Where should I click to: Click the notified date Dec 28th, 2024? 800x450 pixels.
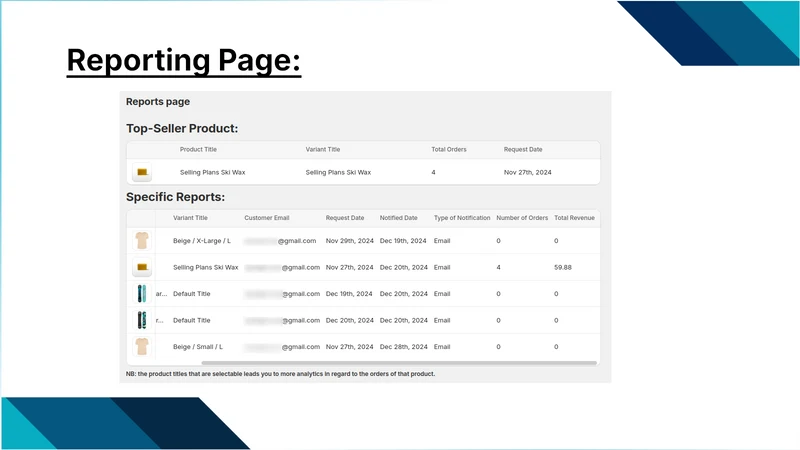404,347
